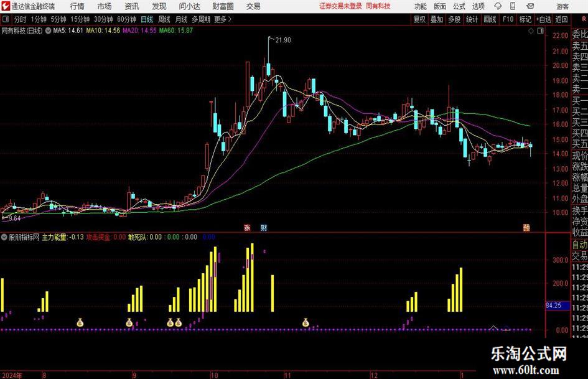Switch to 分时 chart period
This screenshot has height=379, width=588.
click(21, 19)
